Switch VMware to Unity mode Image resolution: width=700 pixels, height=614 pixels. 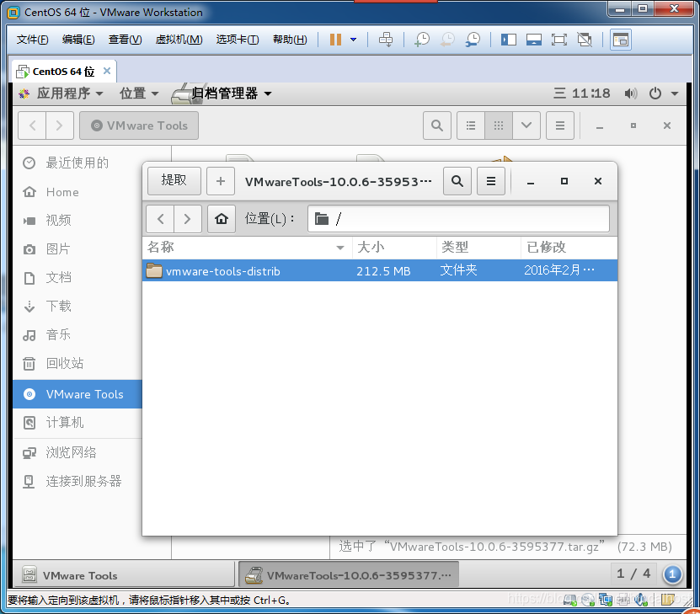tap(585, 40)
